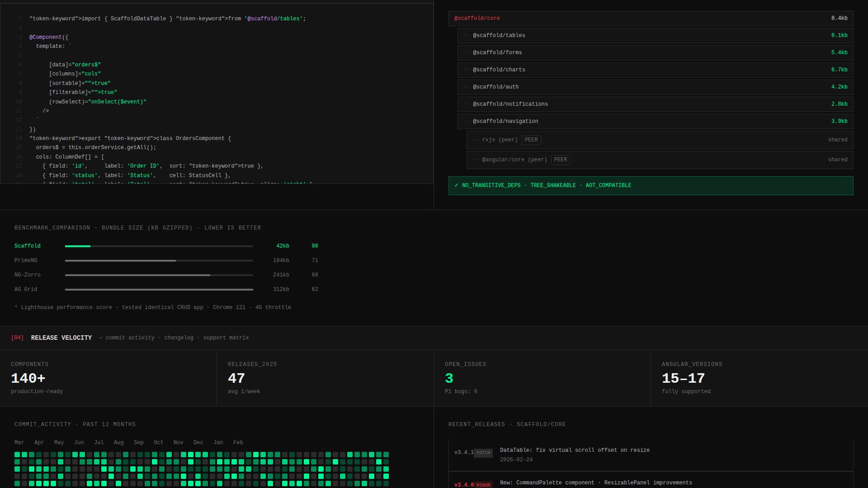Click the MINOR badge on v3.4.0
This screenshot has height=488, width=868.
483,485
